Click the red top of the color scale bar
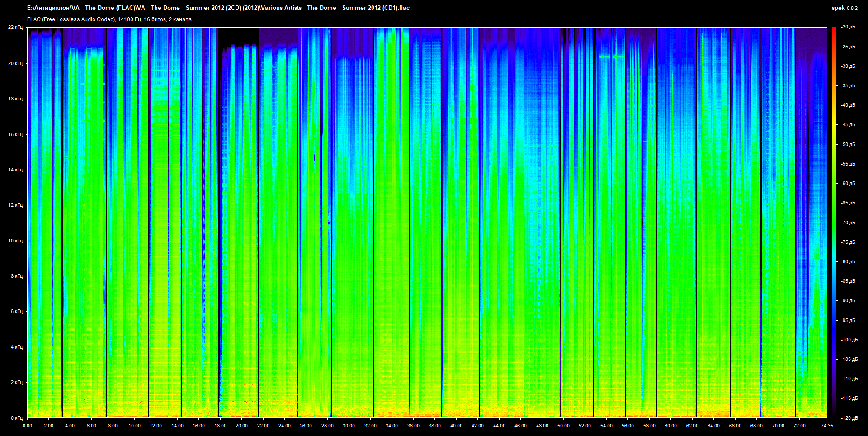Viewport: 868px width, 436px height. pos(834,30)
